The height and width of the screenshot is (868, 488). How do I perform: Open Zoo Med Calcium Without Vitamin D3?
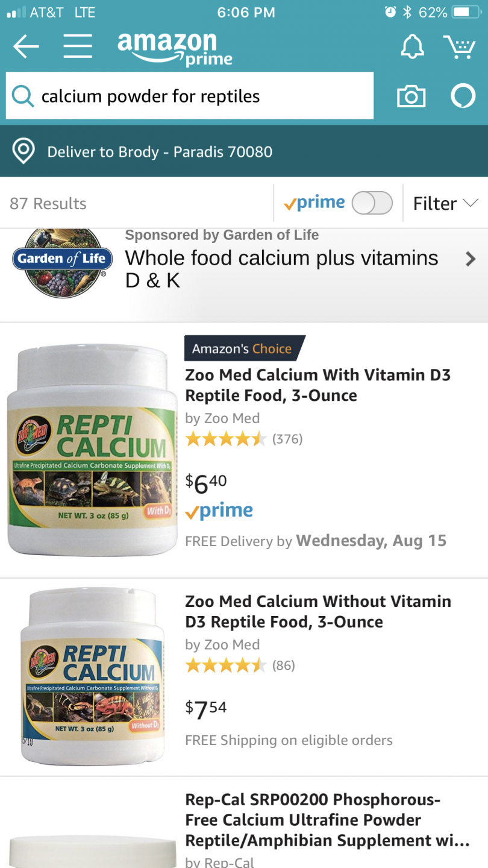(x=318, y=611)
